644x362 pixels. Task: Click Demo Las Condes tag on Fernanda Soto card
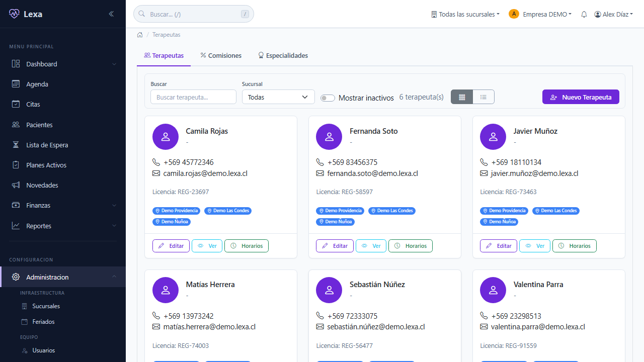(x=392, y=211)
